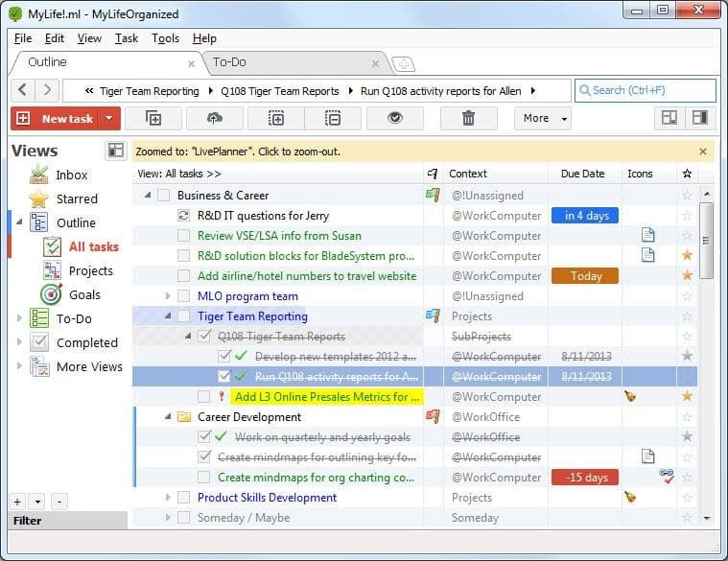The height and width of the screenshot is (561, 728).
Task: Click the collapse all toolbar icon
Action: pyautogui.click(x=333, y=118)
